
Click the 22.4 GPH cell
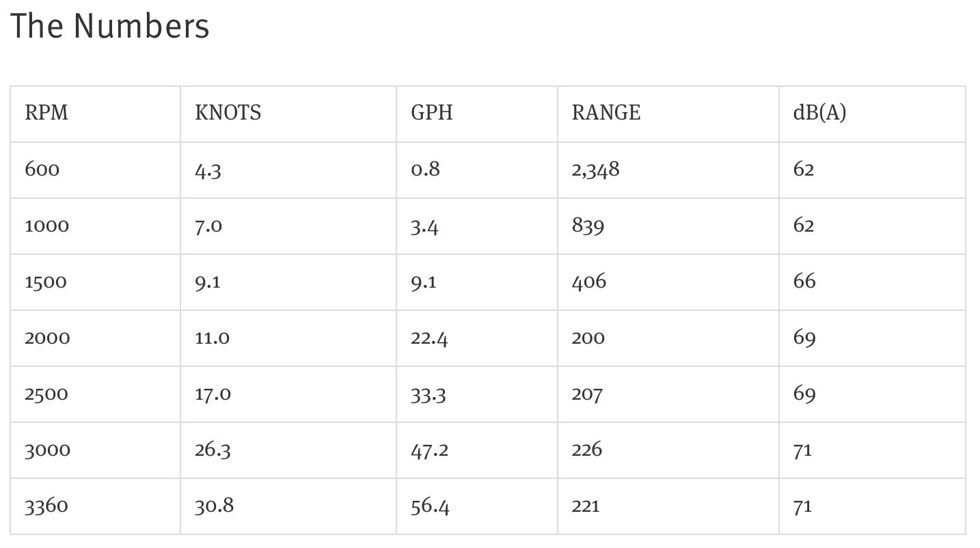pyautogui.click(x=477, y=338)
